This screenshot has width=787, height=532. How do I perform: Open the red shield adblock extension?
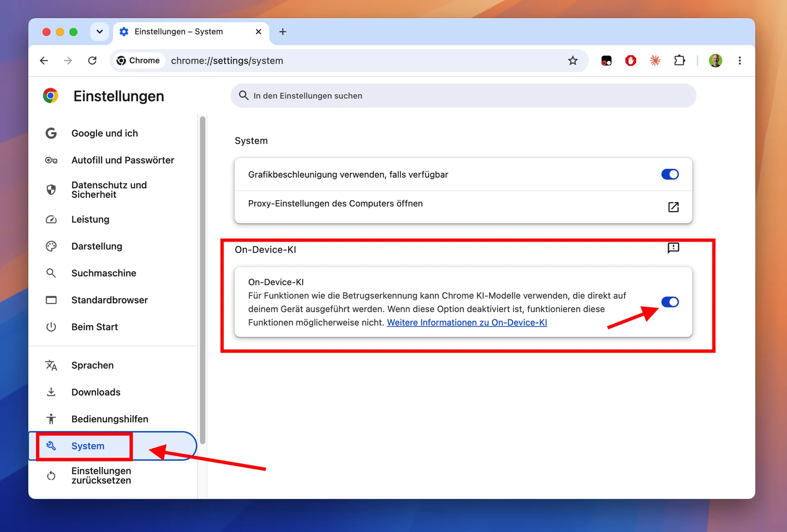(x=630, y=61)
